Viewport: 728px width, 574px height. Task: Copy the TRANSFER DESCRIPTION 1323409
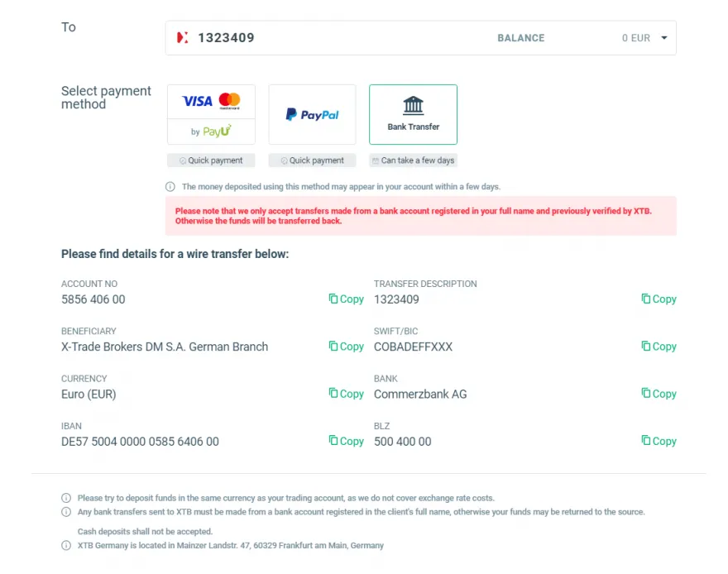659,299
